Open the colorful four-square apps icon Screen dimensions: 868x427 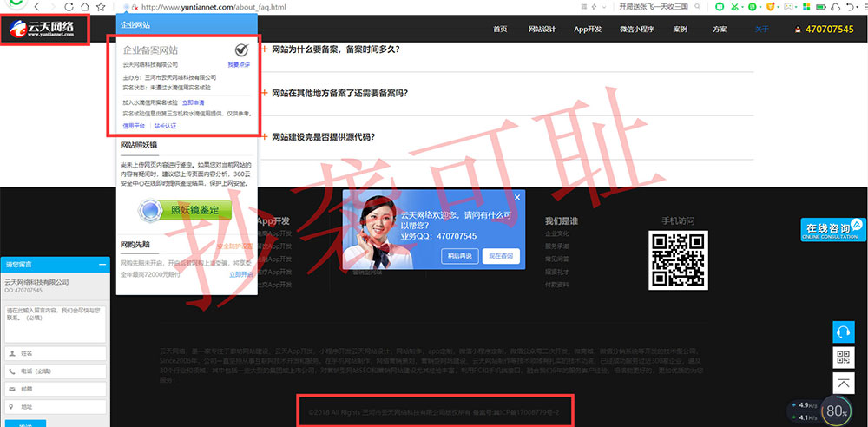click(x=806, y=7)
